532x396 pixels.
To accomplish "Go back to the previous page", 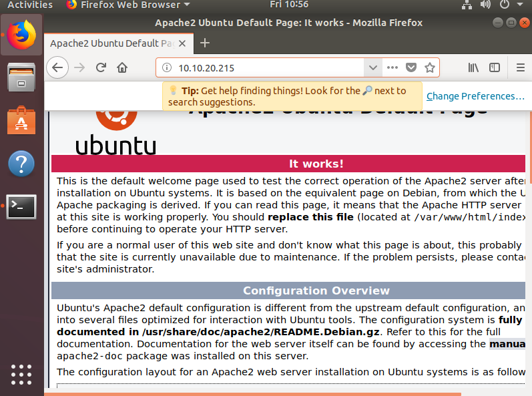I will pos(57,67).
